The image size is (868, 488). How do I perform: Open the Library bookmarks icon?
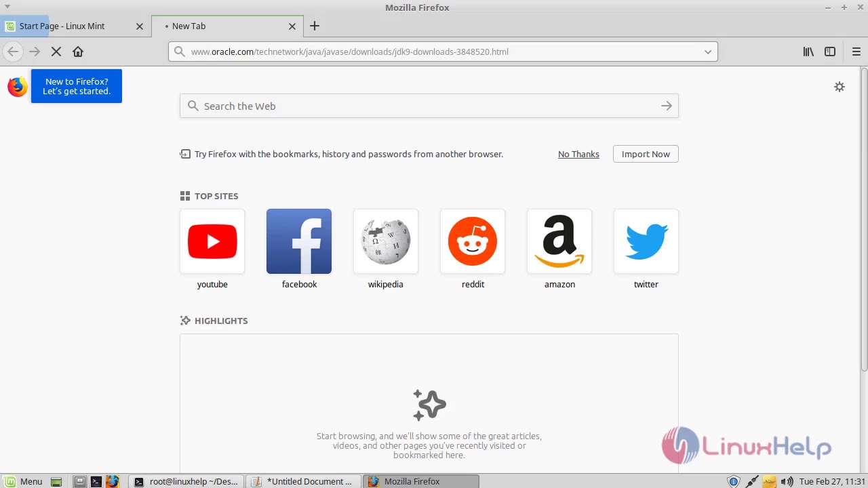[x=808, y=52]
